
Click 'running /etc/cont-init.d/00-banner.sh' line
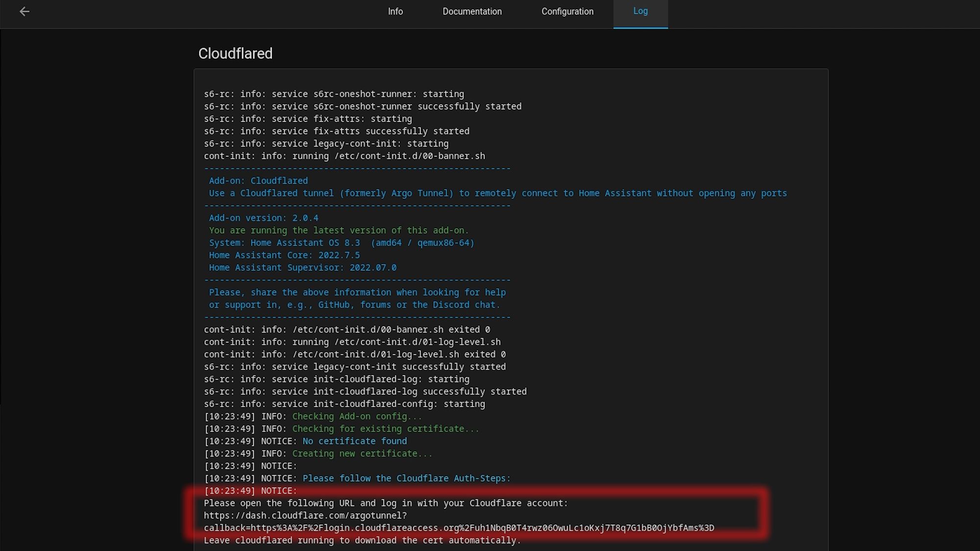344,156
